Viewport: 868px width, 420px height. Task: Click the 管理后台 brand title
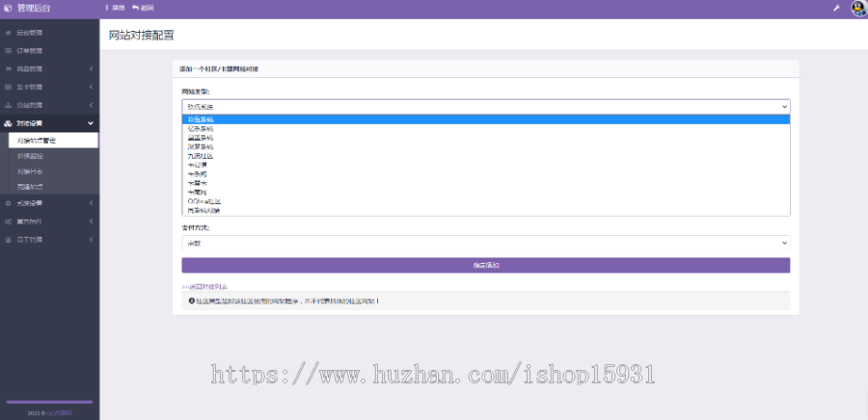pos(34,9)
